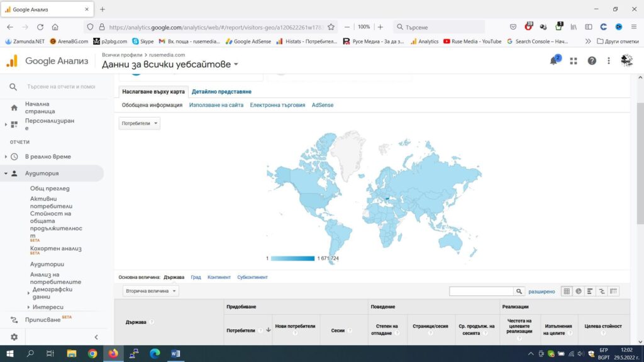Go to the browser home page
Image resolution: width=644 pixels, height=362 pixels.
[55, 27]
